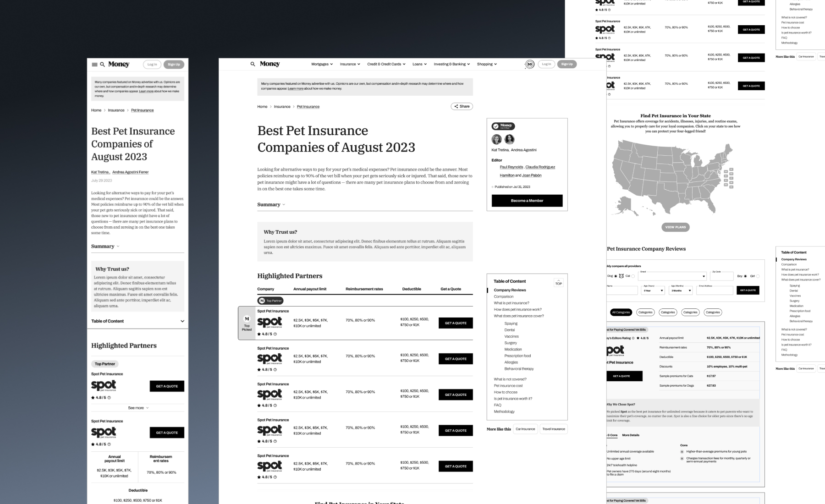The image size is (825, 504).
Task: Click the cat face icon in the compare form
Action: [x=621, y=276]
